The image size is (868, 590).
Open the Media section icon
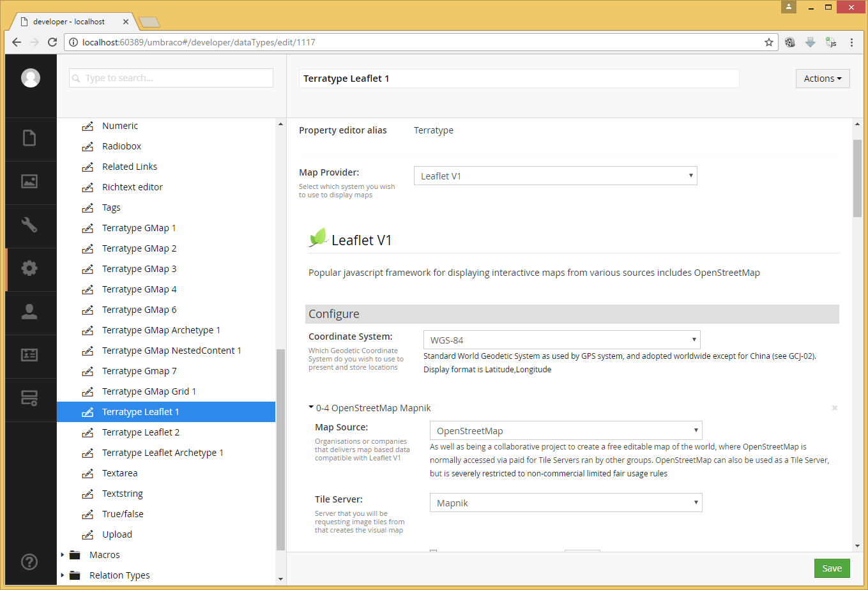[29, 181]
